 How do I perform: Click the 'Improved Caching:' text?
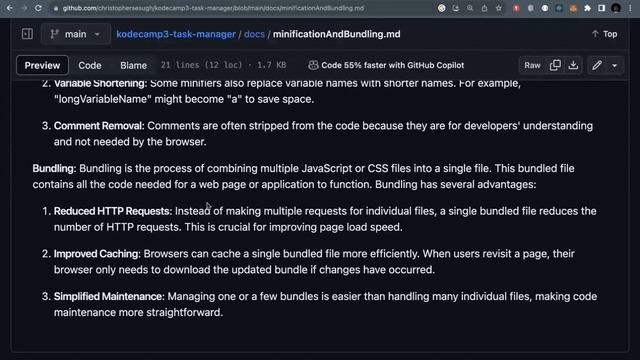click(97, 254)
